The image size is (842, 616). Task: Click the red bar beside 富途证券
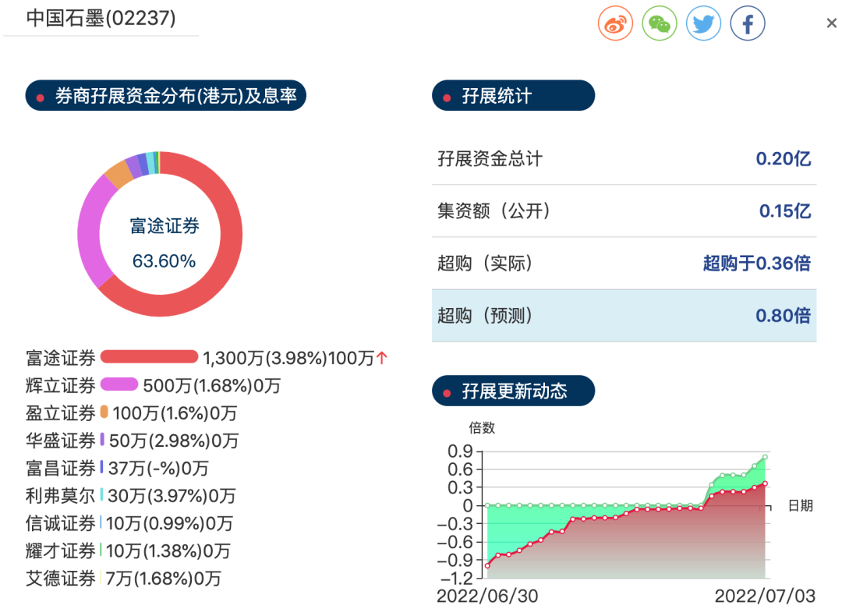pos(149,356)
